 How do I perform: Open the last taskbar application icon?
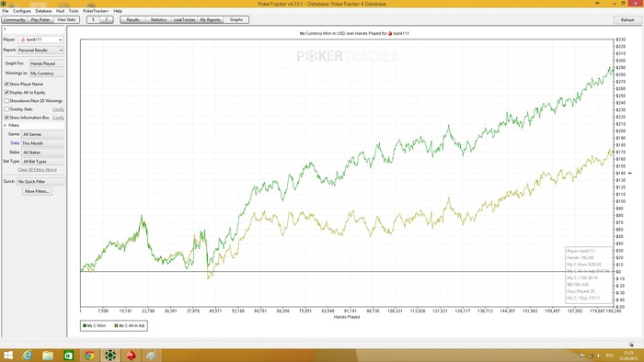[x=151, y=355]
